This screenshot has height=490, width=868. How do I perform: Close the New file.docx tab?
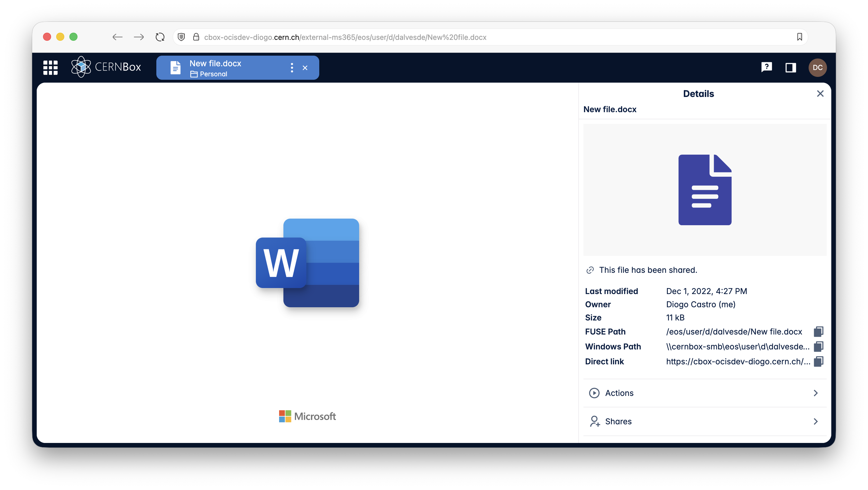click(305, 68)
